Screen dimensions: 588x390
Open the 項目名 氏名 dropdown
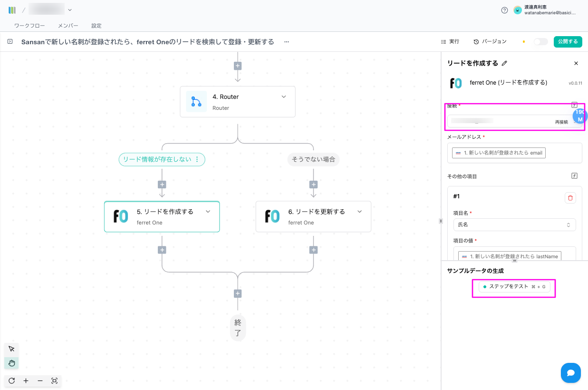click(514, 224)
